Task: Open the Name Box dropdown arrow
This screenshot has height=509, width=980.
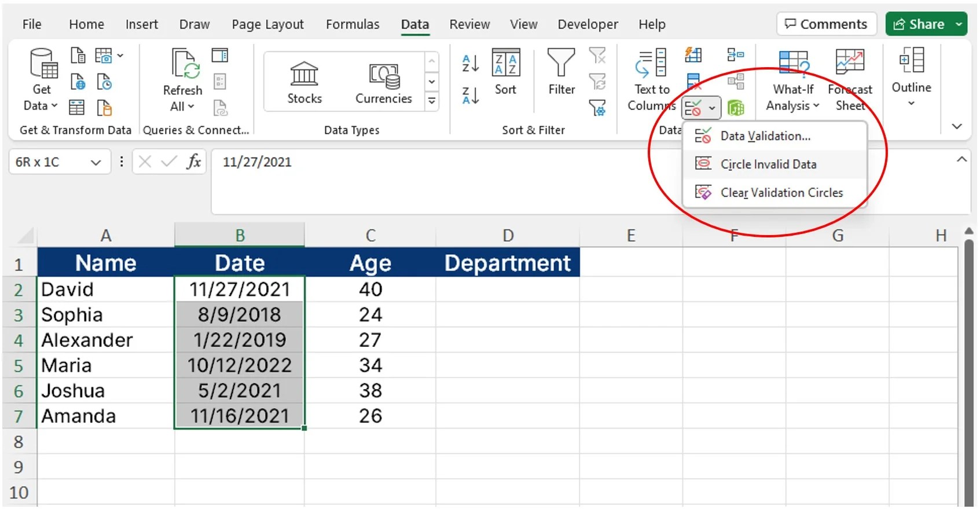Action: [x=96, y=163]
